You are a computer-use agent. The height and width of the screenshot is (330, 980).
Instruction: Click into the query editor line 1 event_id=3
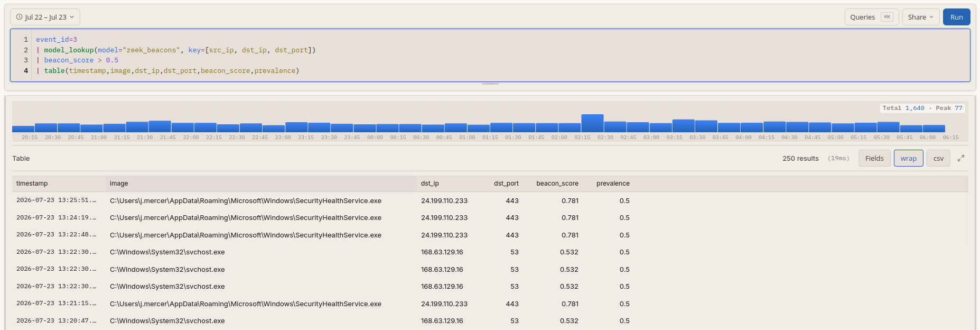(57, 40)
